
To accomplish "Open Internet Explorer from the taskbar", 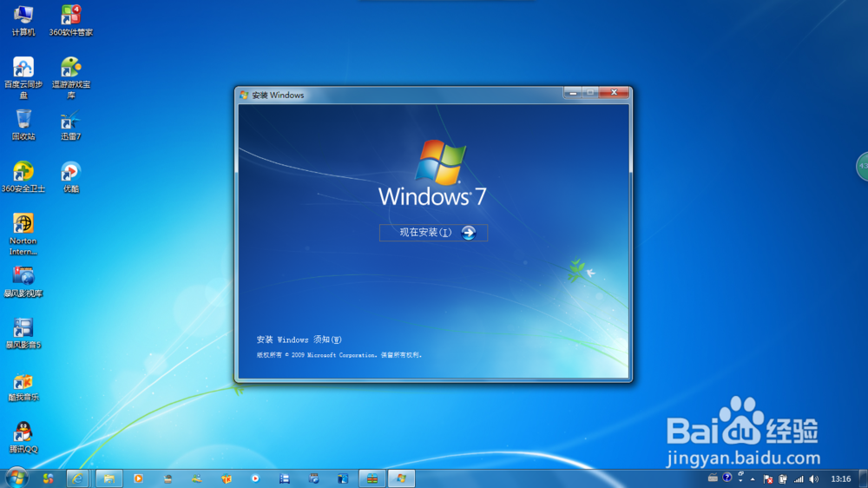I will [77, 478].
